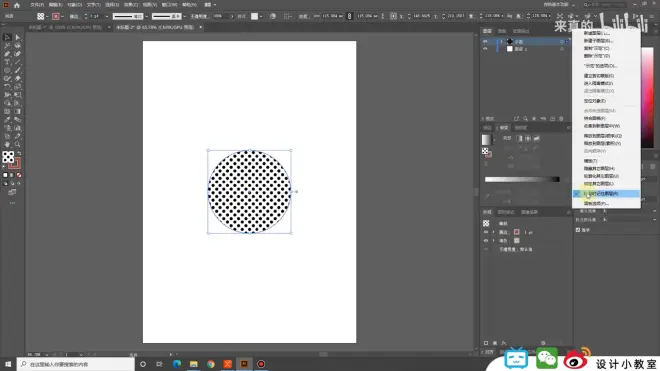The image size is (660, 371).
Task: Open the stroke weight dropdown arrow
Action: point(106,16)
